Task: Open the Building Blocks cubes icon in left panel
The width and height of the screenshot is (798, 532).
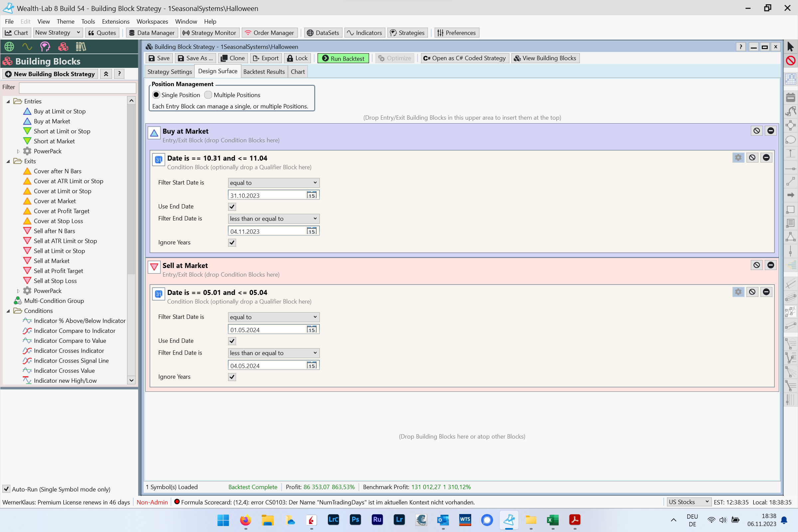Action: pos(63,47)
